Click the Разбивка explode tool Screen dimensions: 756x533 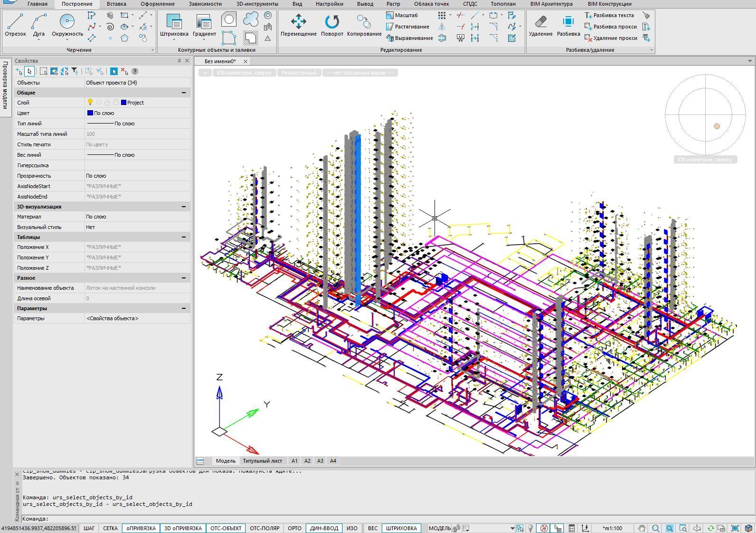pos(568,25)
